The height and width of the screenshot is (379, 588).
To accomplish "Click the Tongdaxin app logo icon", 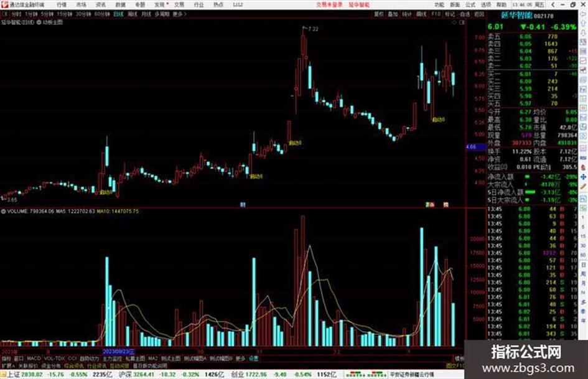I will click(x=4, y=4).
